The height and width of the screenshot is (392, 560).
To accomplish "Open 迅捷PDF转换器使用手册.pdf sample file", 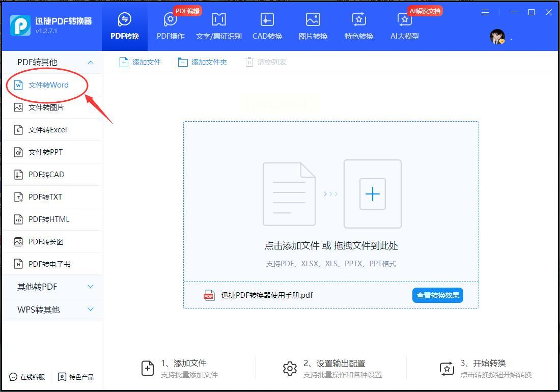I will [x=267, y=295].
